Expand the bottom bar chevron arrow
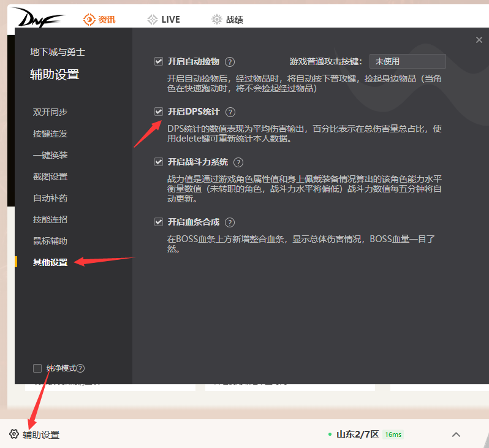Image resolution: width=489 pixels, height=448 pixels. (456, 435)
